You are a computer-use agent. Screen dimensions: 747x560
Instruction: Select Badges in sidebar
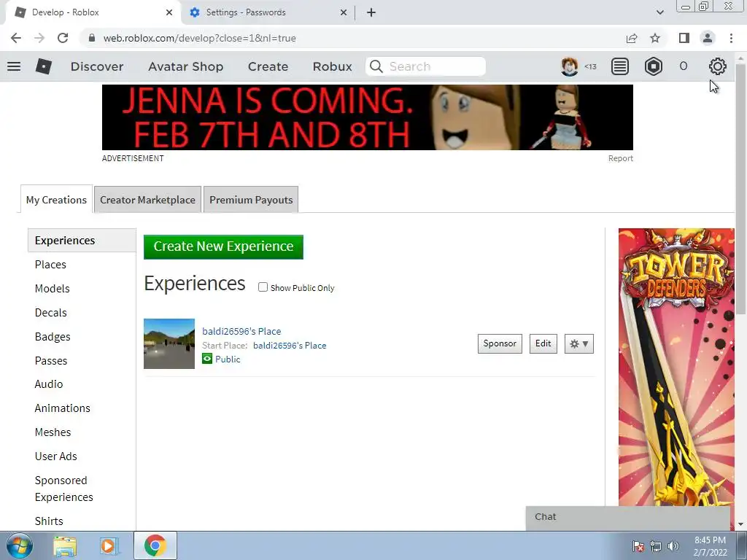[x=53, y=337]
